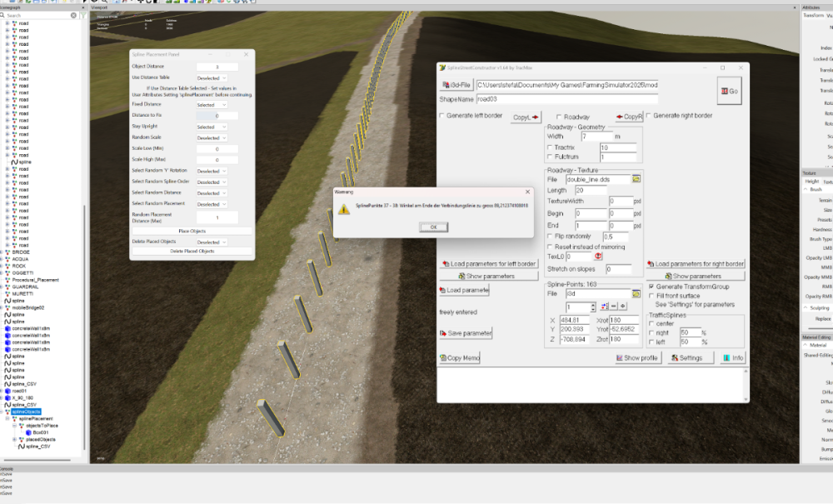Screen dimensions: 833x504
Task: Open the Settings icon in SplineStreetConstructor
Action: coord(688,357)
